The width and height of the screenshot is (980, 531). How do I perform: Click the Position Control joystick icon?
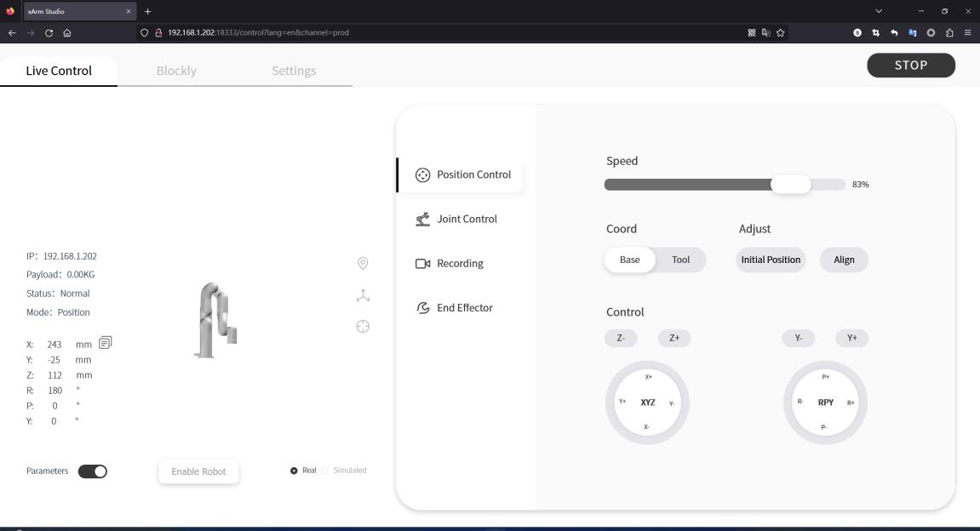422,175
